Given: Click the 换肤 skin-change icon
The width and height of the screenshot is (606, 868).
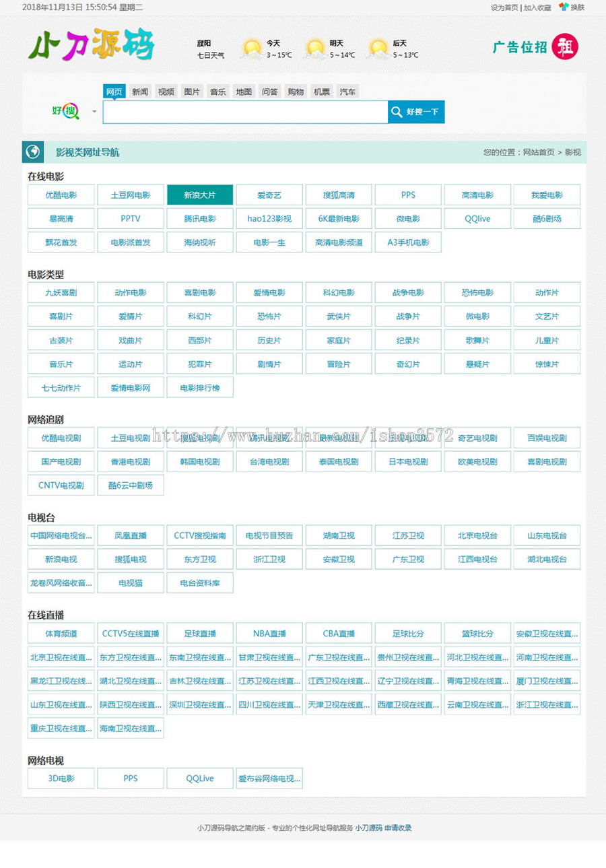Looking at the screenshot, I should tap(564, 7).
